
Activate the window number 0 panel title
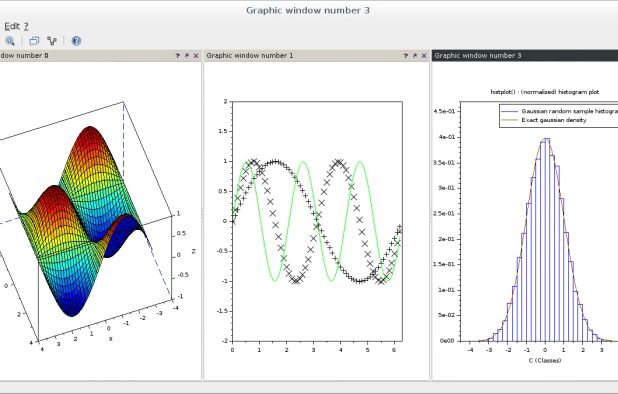coord(24,56)
